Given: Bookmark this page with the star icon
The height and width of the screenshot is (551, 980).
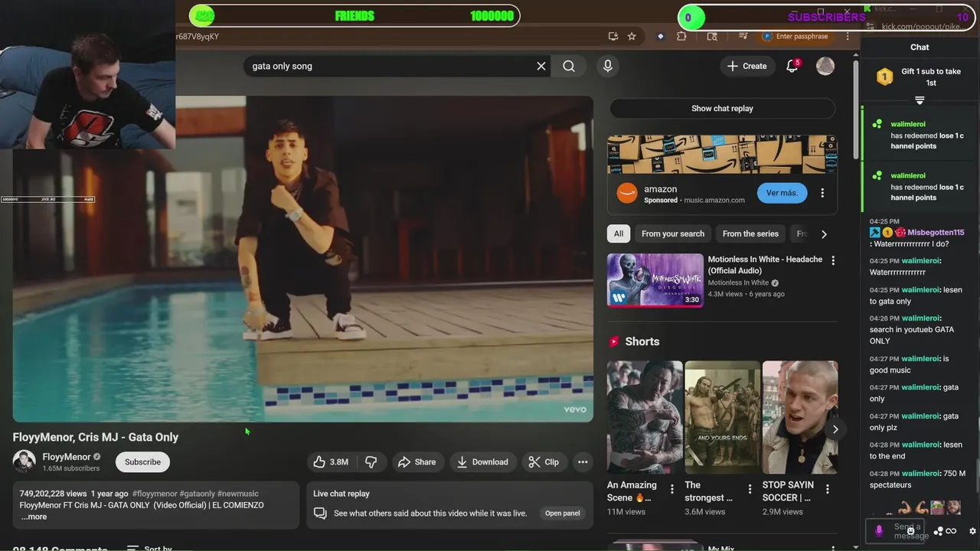Looking at the screenshot, I should pos(632,36).
